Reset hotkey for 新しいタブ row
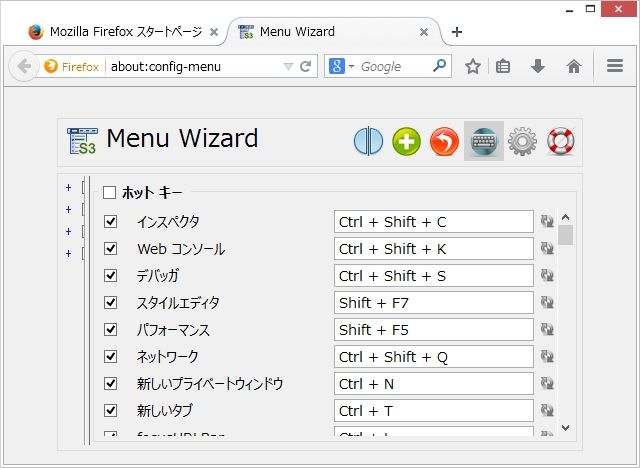Screen dimensions: 640x468 click(x=547, y=410)
